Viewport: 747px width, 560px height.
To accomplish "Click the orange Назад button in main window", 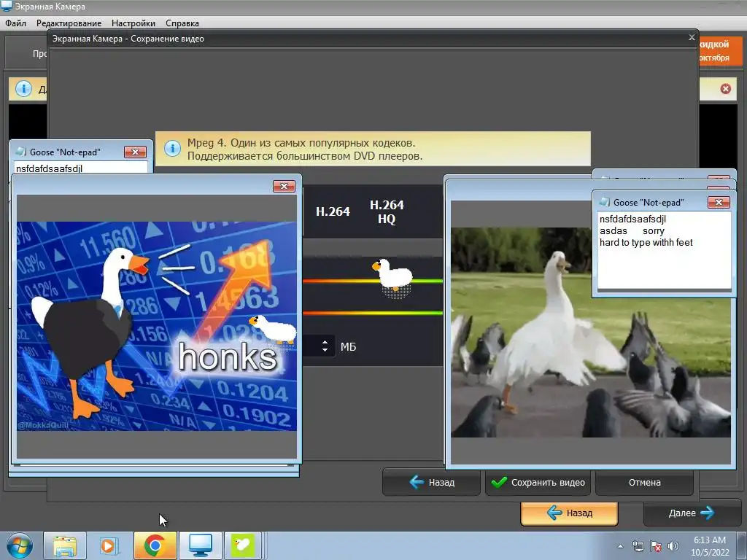I will [569, 513].
